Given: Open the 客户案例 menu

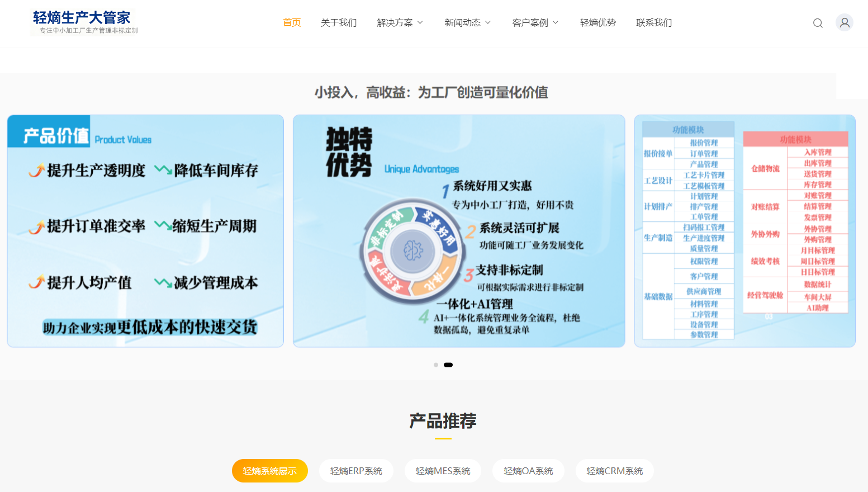Looking at the screenshot, I should [530, 22].
